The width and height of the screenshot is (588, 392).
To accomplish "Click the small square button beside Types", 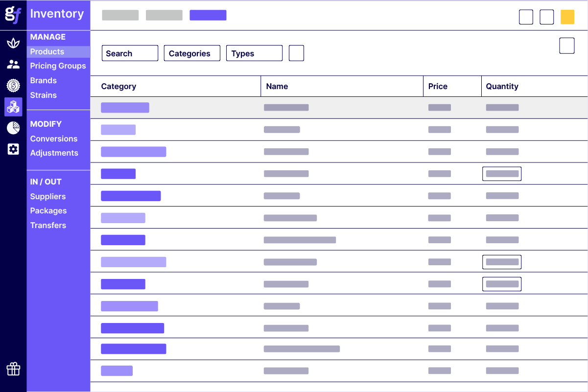I will 296,53.
